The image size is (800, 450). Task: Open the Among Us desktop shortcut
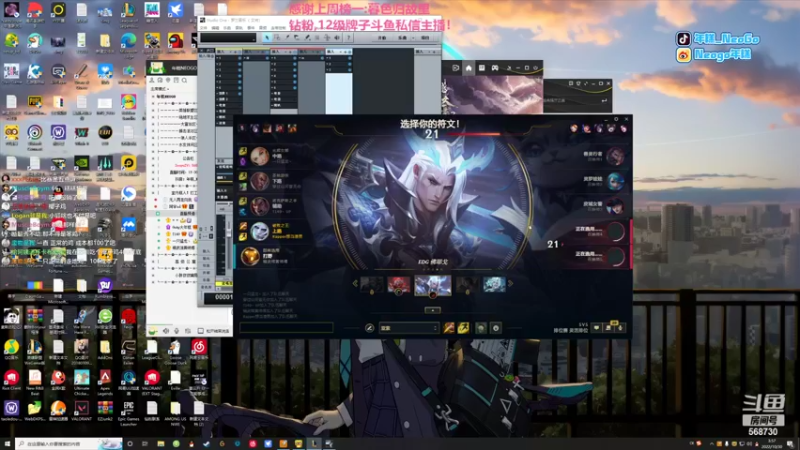175,43
